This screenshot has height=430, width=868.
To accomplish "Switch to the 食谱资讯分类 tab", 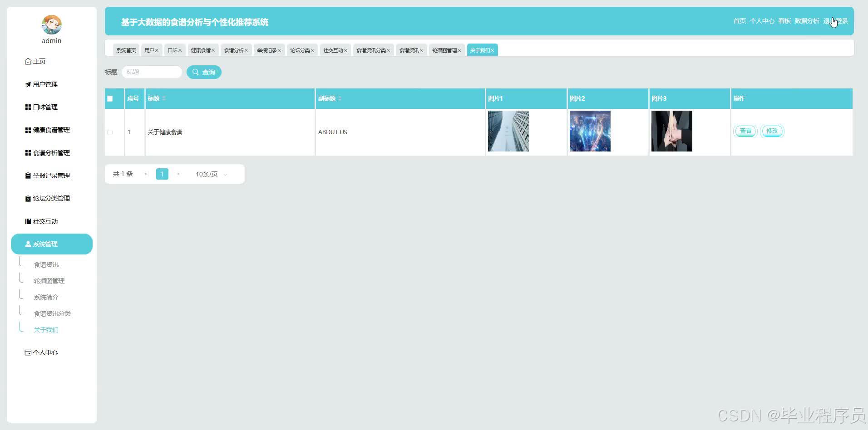I will click(x=371, y=50).
